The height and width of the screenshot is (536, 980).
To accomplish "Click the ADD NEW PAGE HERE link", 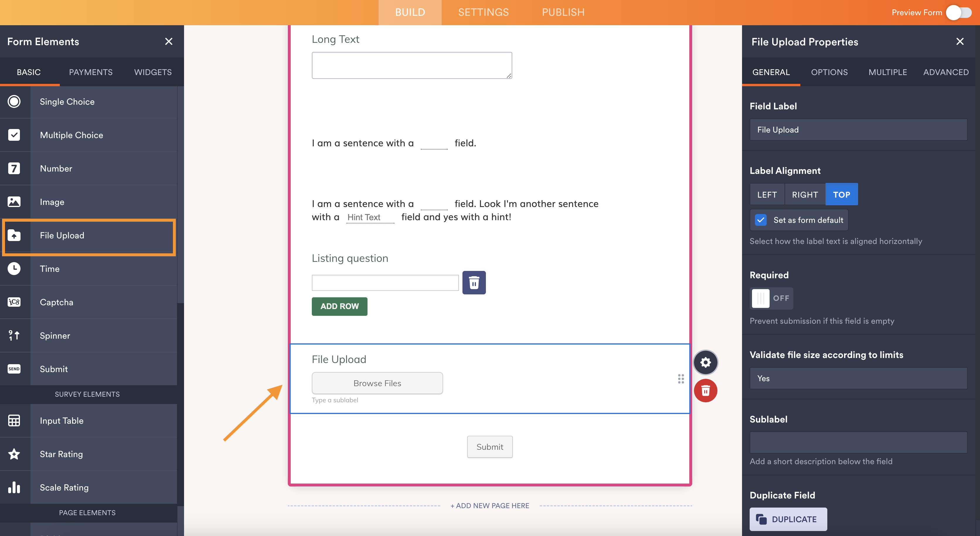I will (490, 506).
